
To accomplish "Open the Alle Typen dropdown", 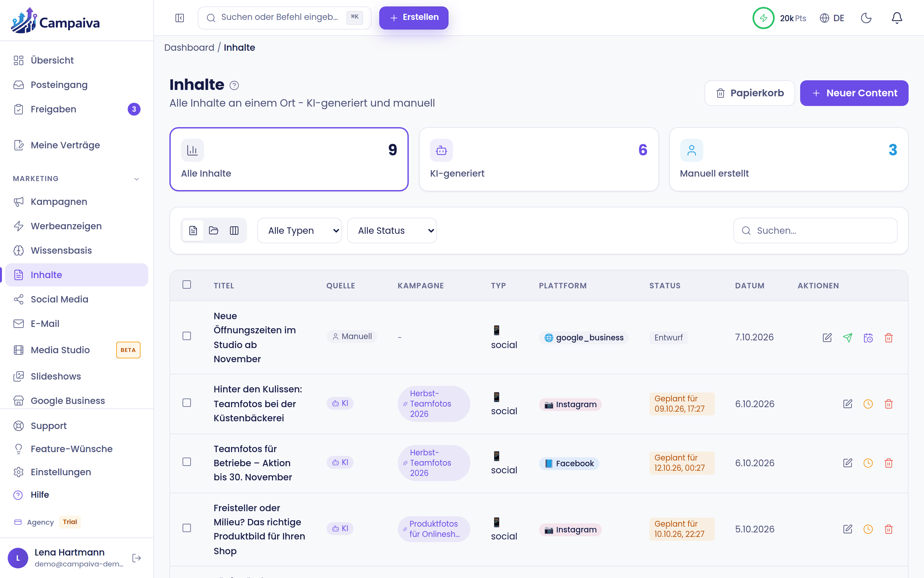I will point(299,231).
